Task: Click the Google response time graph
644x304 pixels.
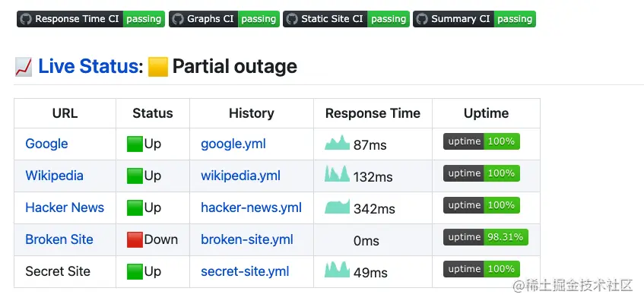Action: click(x=337, y=143)
